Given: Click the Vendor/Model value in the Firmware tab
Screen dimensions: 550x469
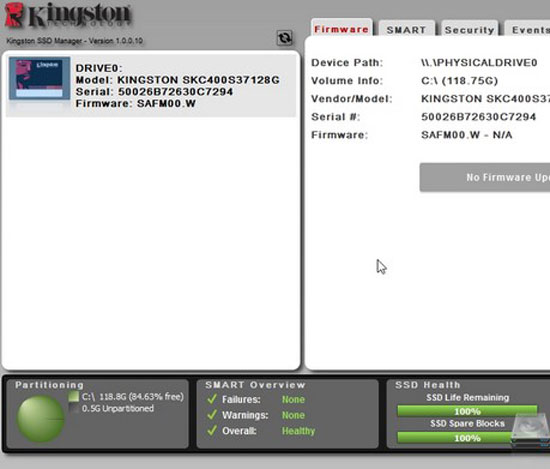Looking at the screenshot, I should [x=485, y=99].
